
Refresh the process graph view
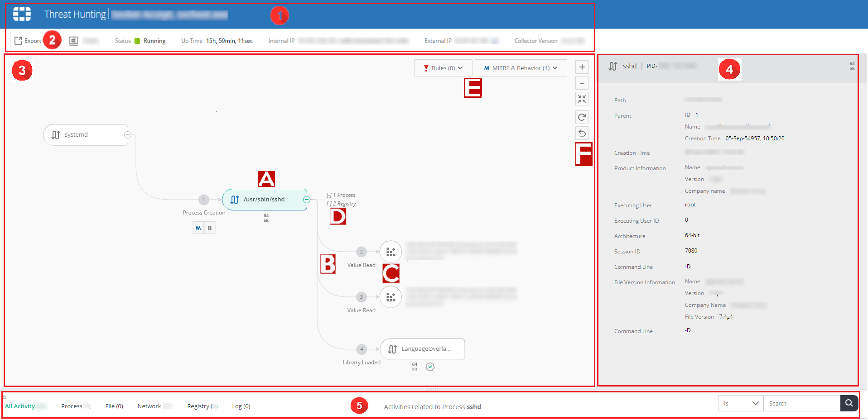[x=582, y=117]
